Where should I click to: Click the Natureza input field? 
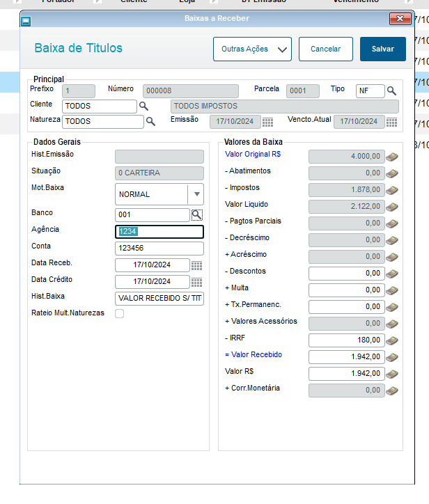click(102, 122)
